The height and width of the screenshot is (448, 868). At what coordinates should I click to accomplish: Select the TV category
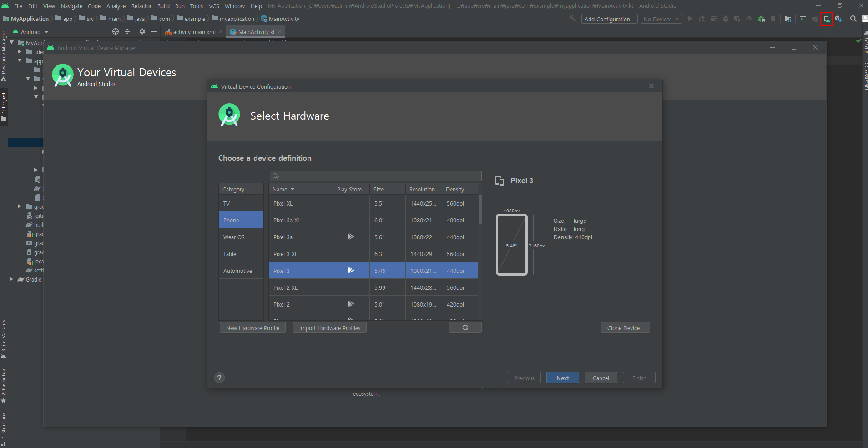click(x=241, y=203)
